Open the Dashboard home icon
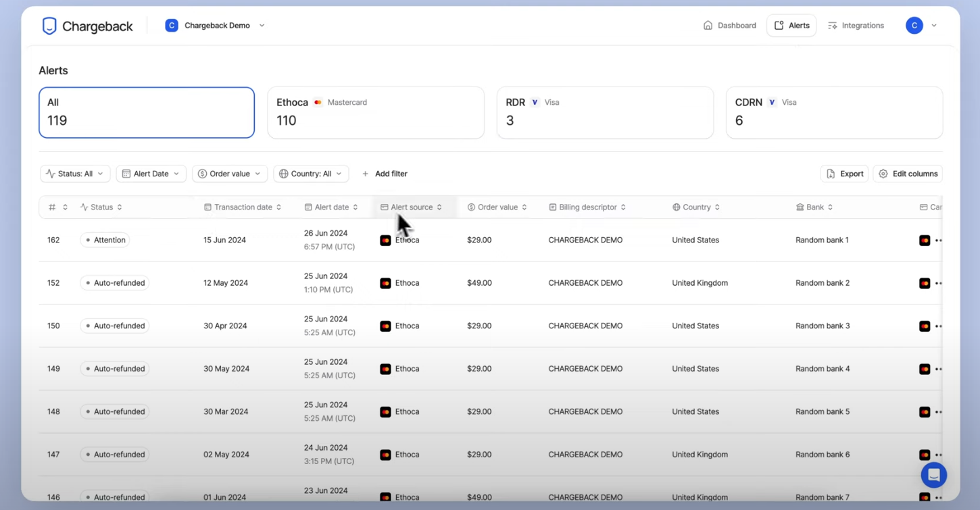 click(x=706, y=25)
